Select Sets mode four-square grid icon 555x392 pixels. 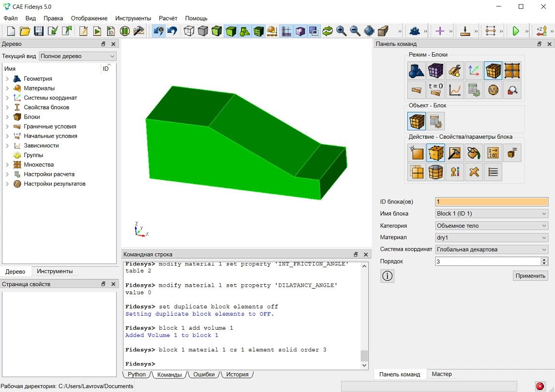tap(512, 71)
